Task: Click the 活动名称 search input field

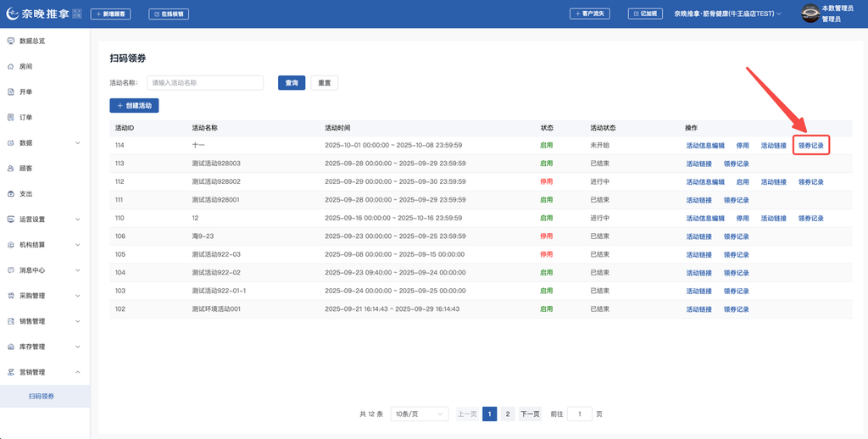Action: pos(205,83)
